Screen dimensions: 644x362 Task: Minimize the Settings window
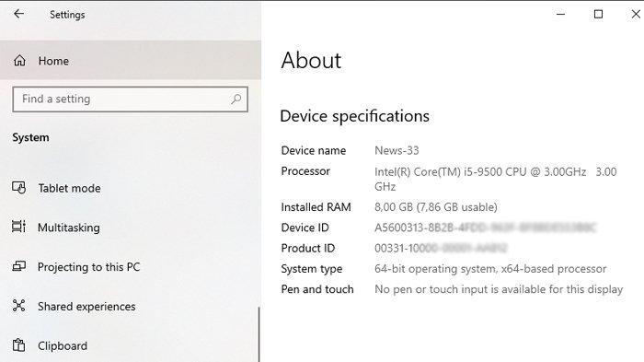[560, 15]
